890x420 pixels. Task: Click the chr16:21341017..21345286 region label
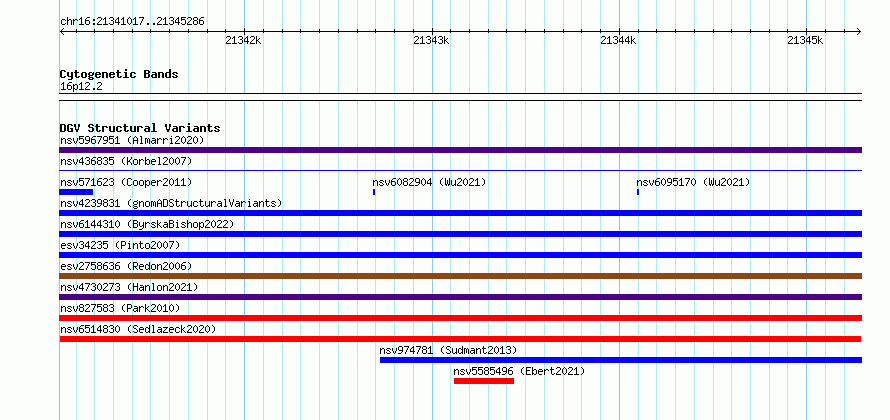[132, 22]
